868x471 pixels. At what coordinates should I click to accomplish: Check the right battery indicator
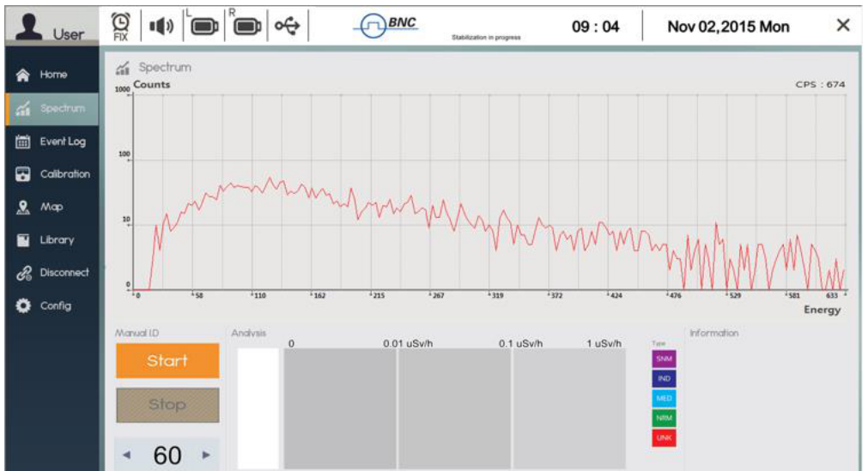pos(246,26)
